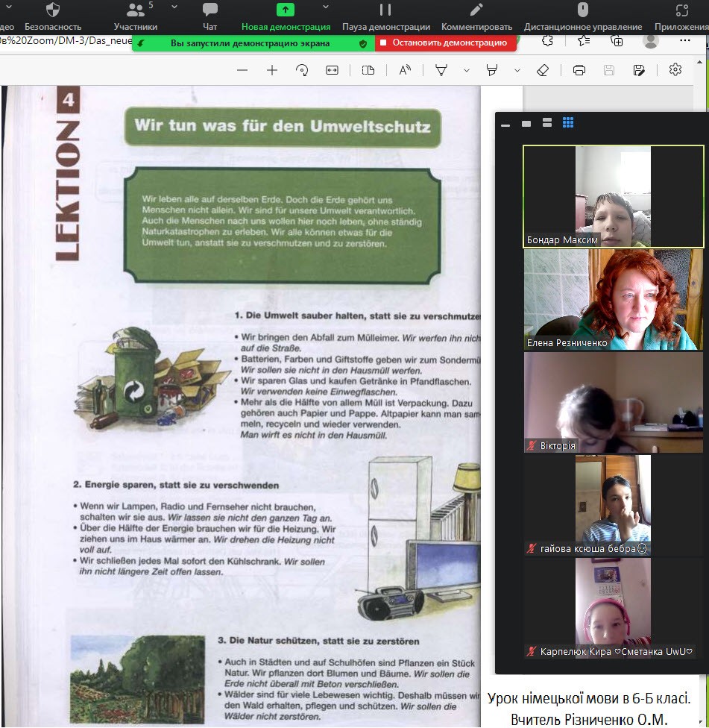Expand the highlighter options dropdown
This screenshot has width=709, height=728.
click(517, 70)
